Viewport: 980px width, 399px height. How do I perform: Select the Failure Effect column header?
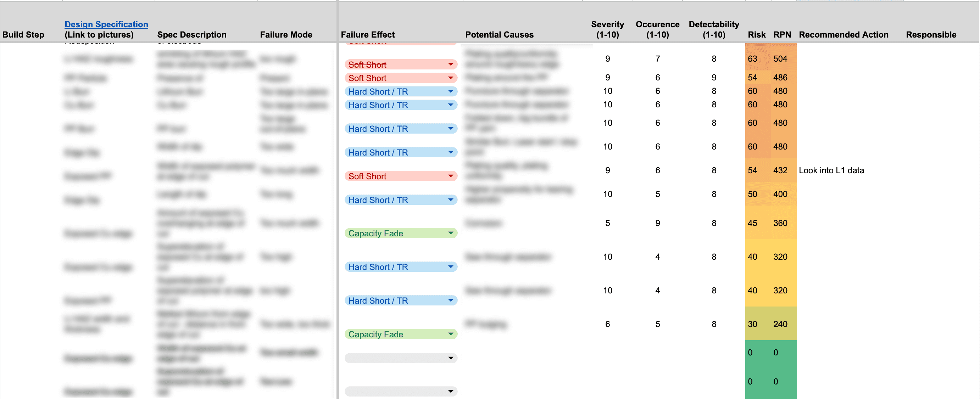367,35
